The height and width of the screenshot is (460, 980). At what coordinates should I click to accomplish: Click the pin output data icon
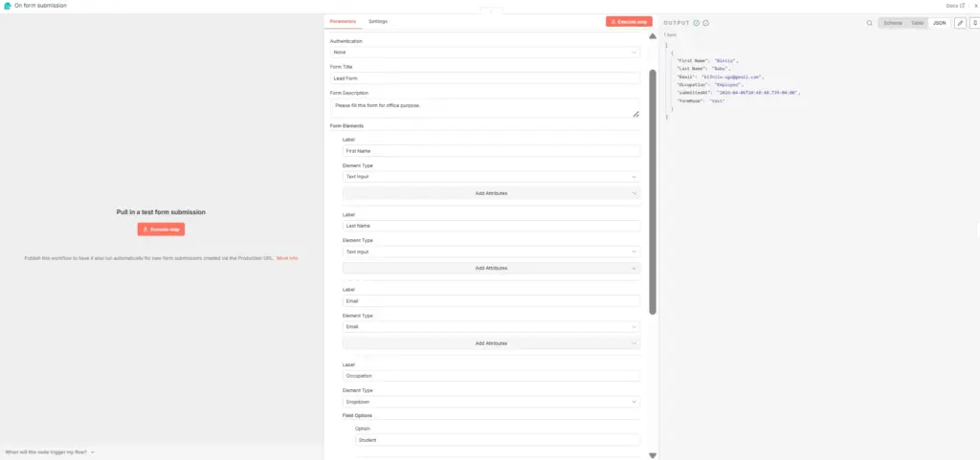coord(974,23)
